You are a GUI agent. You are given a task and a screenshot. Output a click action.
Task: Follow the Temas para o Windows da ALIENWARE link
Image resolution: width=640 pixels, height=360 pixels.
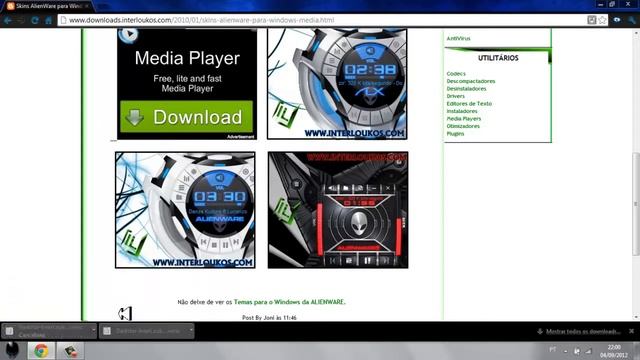click(289, 302)
